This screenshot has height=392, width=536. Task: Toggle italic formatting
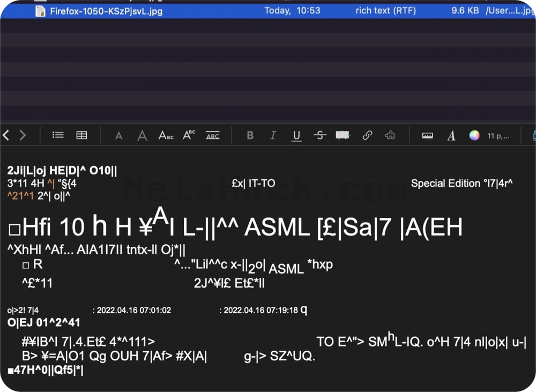click(273, 135)
